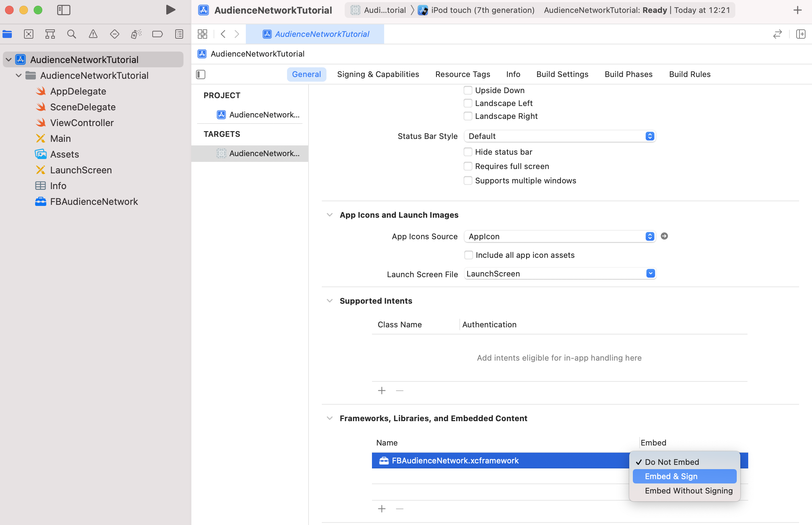
Task: Add a supported intent with plus
Action: point(382,390)
